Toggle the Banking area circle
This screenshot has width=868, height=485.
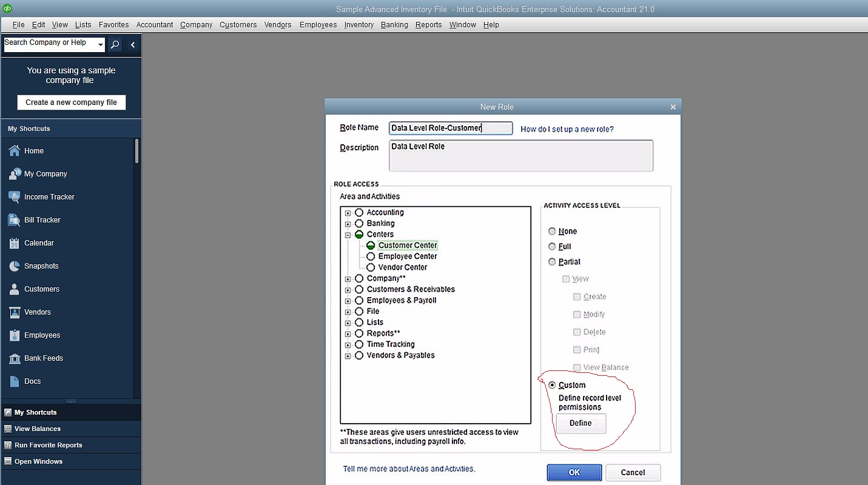[359, 224]
